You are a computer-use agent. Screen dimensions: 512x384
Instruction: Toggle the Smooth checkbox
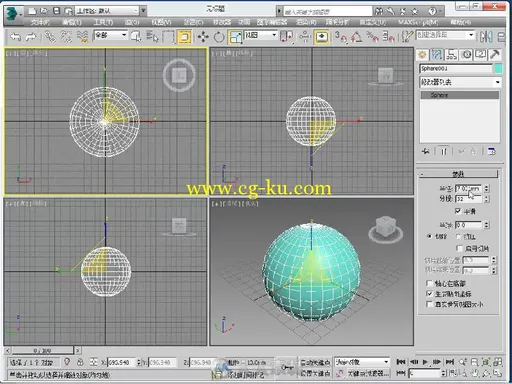coord(458,211)
